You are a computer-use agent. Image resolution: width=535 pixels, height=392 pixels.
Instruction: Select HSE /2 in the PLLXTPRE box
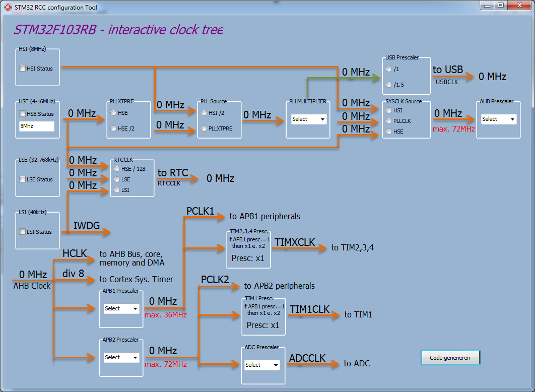(x=113, y=127)
